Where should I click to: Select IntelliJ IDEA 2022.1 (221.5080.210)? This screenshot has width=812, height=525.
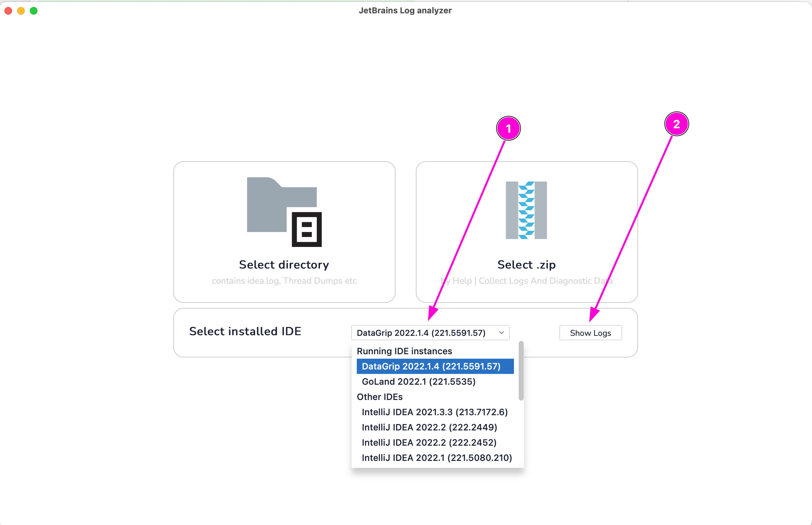tap(437, 458)
